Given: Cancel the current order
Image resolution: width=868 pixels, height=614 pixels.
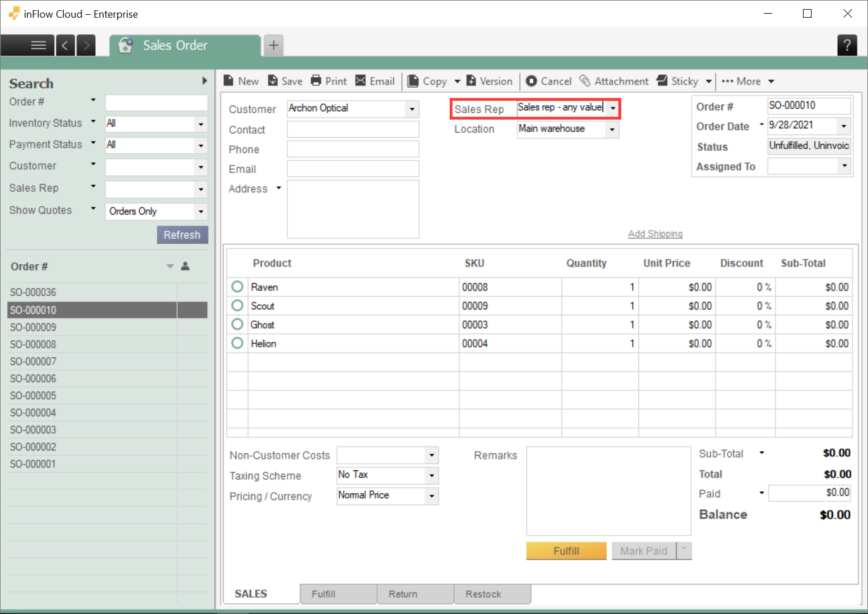Looking at the screenshot, I should (548, 81).
